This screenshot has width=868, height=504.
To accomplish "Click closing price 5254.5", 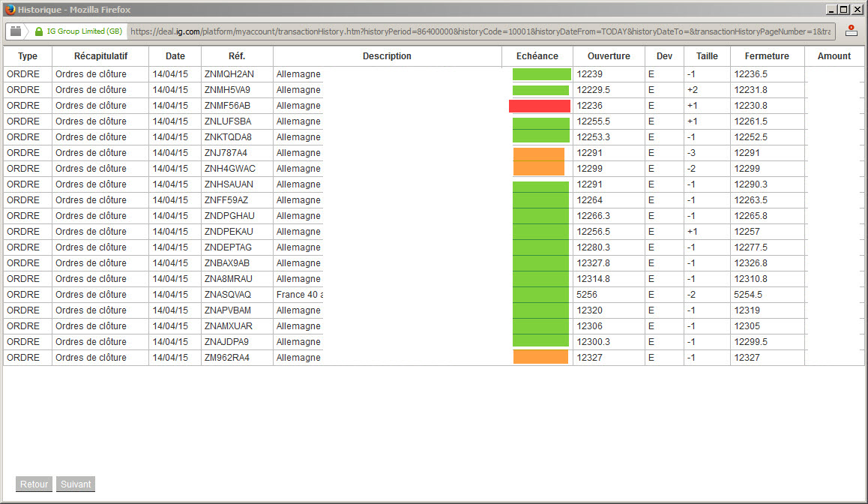I will (748, 295).
